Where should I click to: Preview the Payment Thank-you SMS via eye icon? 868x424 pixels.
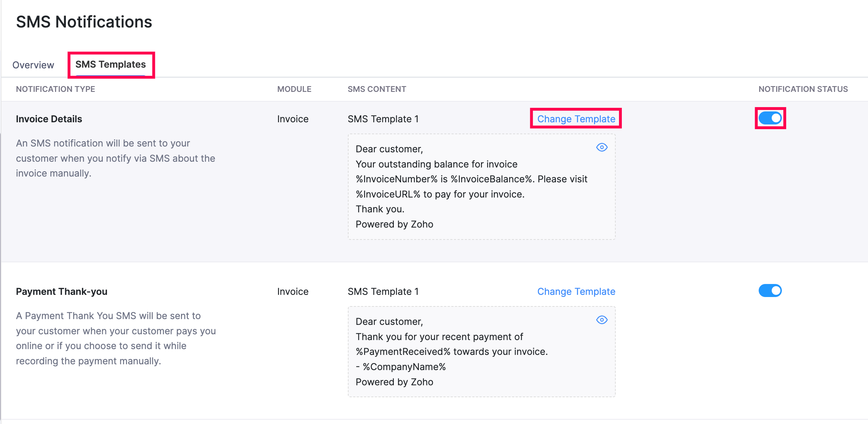[602, 320]
